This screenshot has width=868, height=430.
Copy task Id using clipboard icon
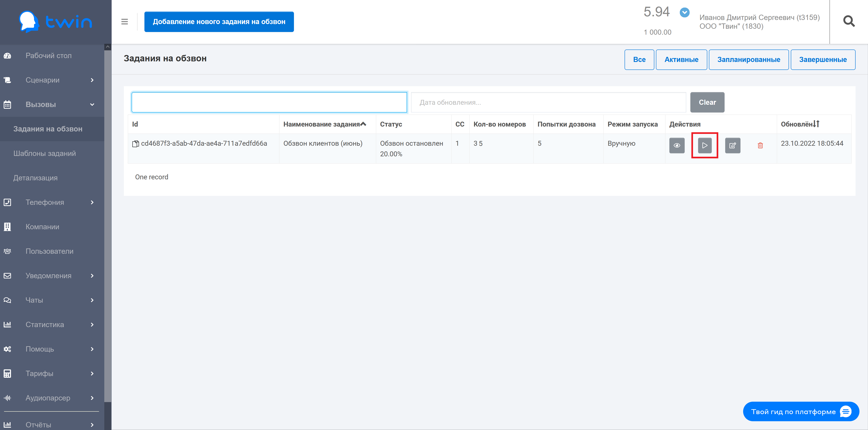tap(135, 144)
